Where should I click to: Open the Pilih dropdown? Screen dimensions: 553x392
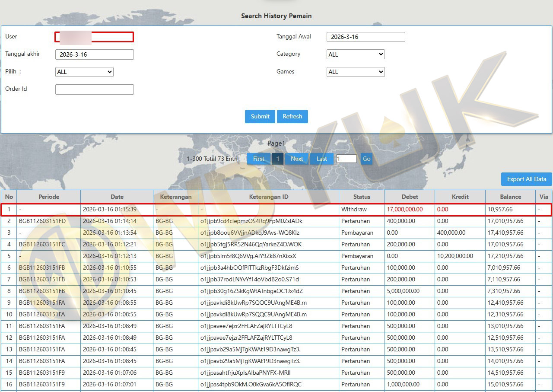click(x=84, y=72)
